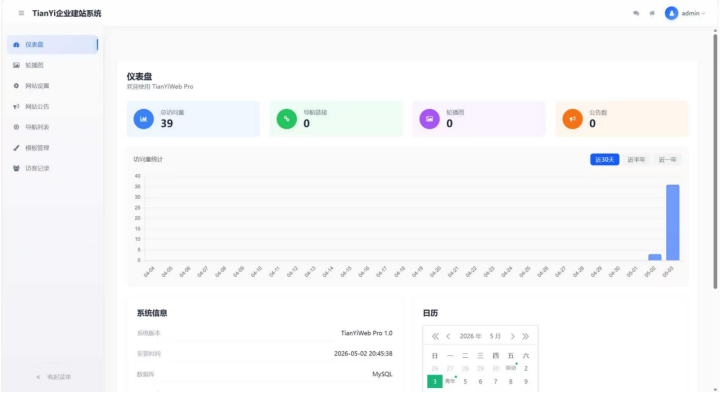The image size is (720, 393).
Task: Click the scrollbar down arrow
Action: (x=715, y=390)
